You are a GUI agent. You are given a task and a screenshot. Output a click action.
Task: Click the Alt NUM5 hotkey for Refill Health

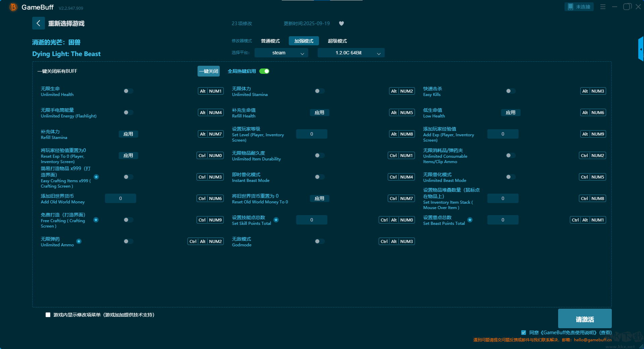point(402,112)
